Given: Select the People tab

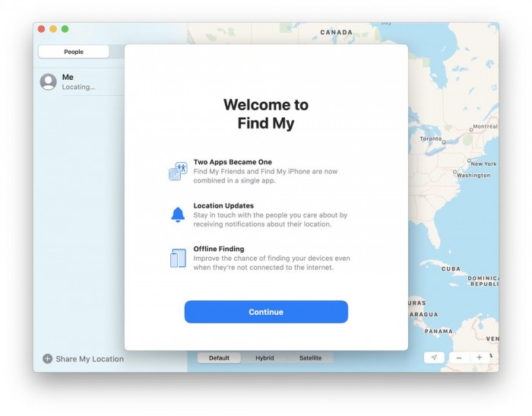Looking at the screenshot, I should click(74, 52).
